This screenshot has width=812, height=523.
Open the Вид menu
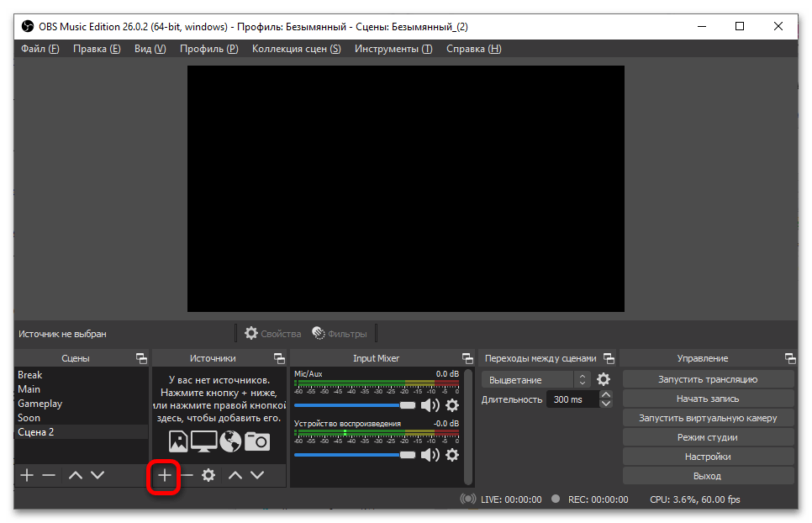click(150, 49)
